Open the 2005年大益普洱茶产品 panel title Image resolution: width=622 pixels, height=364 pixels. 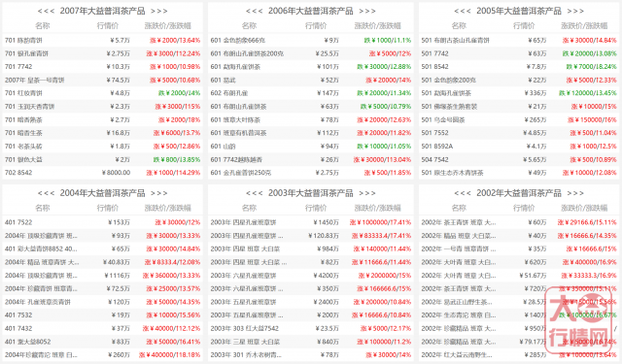pos(519,11)
